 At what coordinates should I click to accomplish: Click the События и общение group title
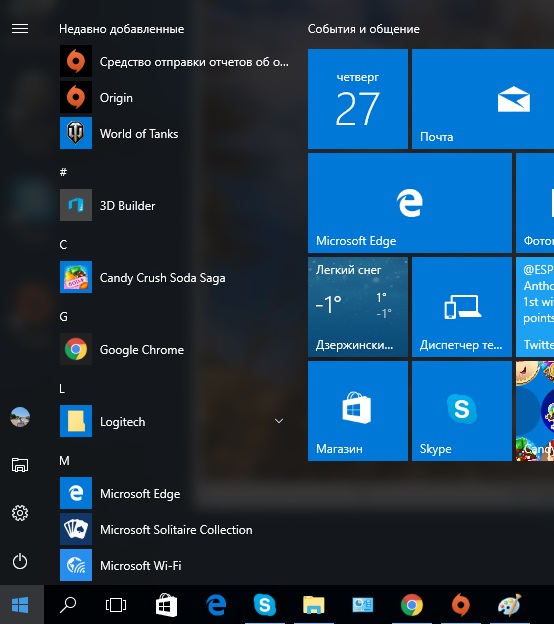(363, 29)
